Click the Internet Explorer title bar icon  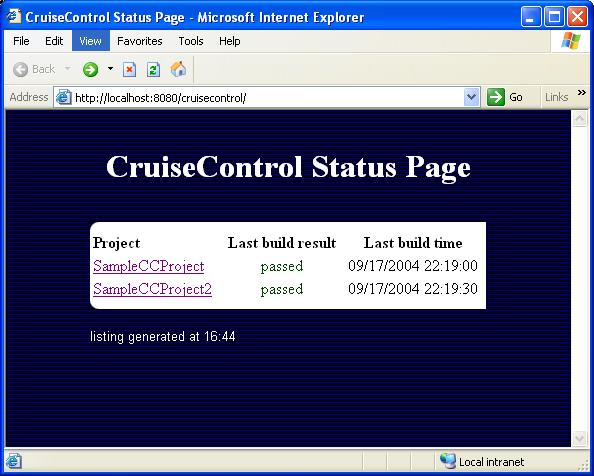14,16
